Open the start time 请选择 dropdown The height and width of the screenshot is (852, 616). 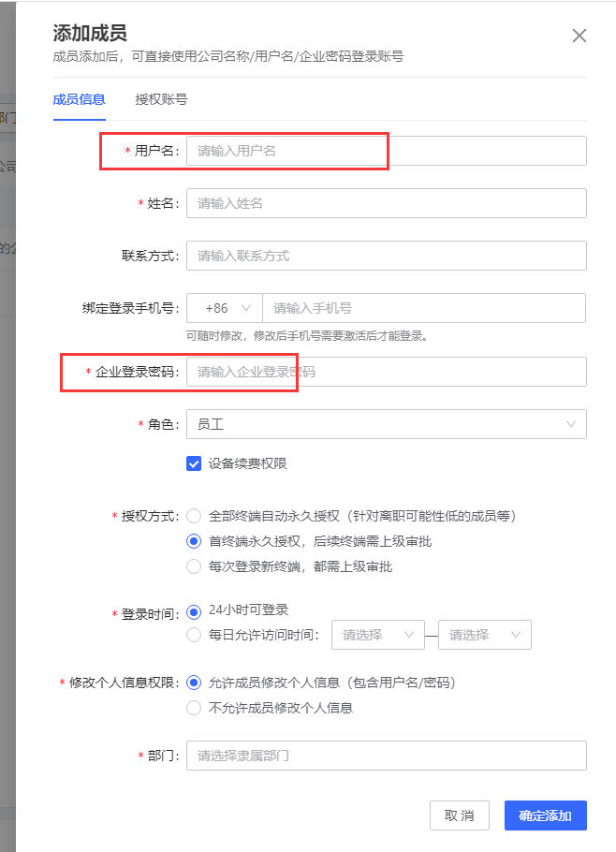[x=378, y=635]
